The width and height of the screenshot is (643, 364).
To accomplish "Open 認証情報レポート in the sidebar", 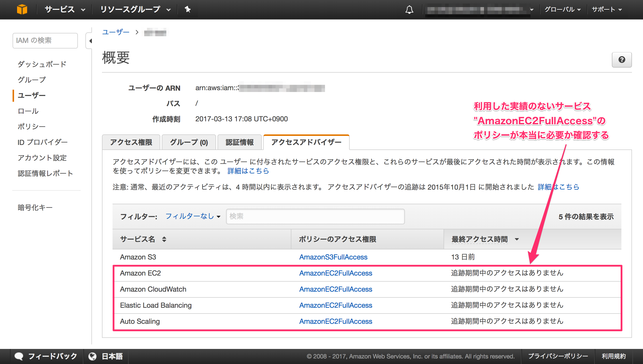I will tap(45, 173).
